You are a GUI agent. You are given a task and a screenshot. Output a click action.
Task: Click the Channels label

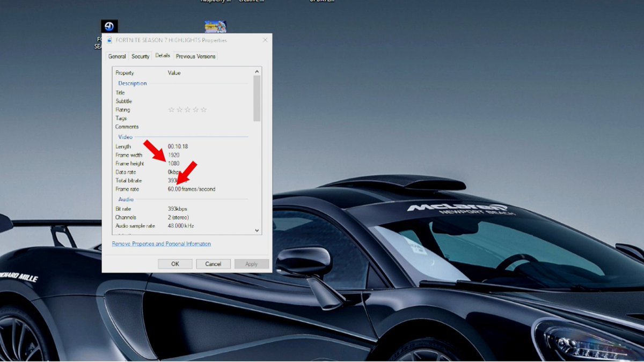(x=126, y=217)
